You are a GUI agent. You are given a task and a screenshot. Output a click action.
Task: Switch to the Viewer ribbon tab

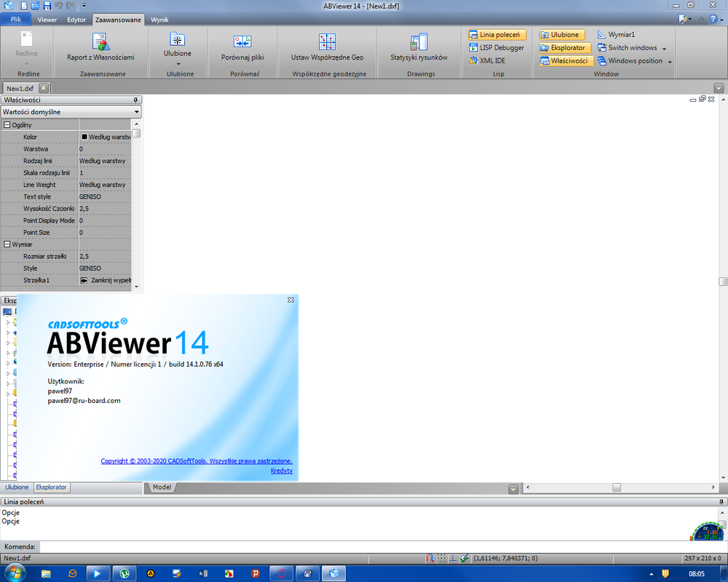pos(47,20)
